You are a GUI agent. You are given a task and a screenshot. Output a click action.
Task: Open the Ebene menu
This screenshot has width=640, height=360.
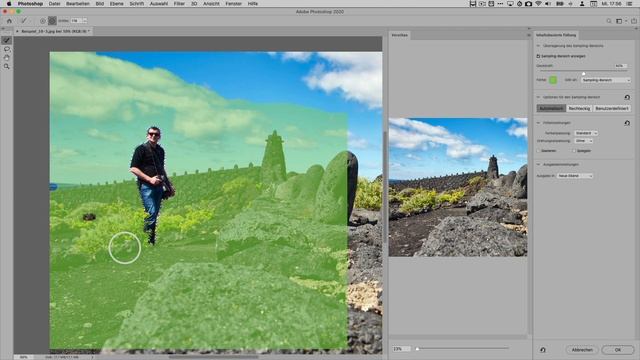tap(116, 4)
